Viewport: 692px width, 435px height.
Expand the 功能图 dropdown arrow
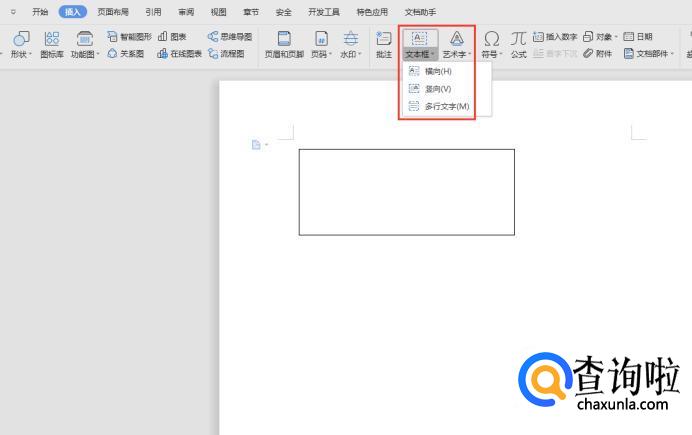[98, 54]
